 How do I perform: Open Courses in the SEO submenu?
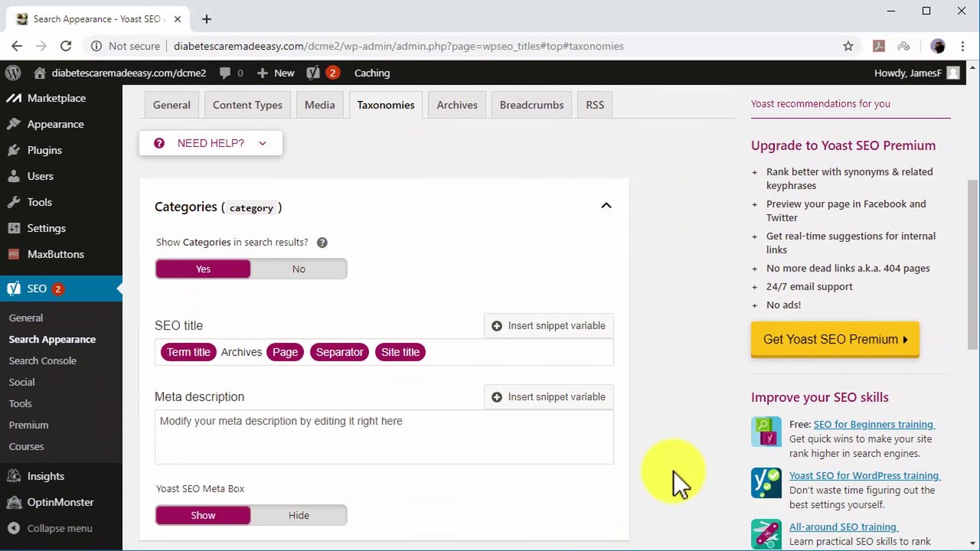pyautogui.click(x=27, y=446)
